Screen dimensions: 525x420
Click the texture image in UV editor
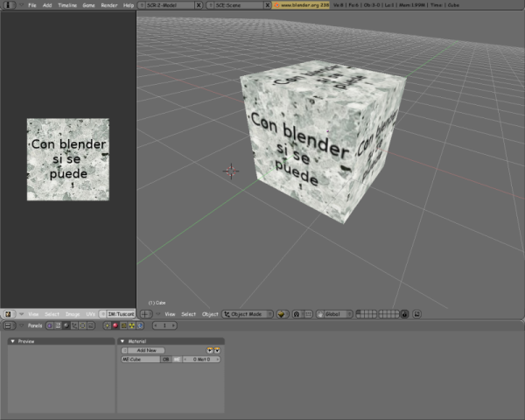click(x=68, y=159)
